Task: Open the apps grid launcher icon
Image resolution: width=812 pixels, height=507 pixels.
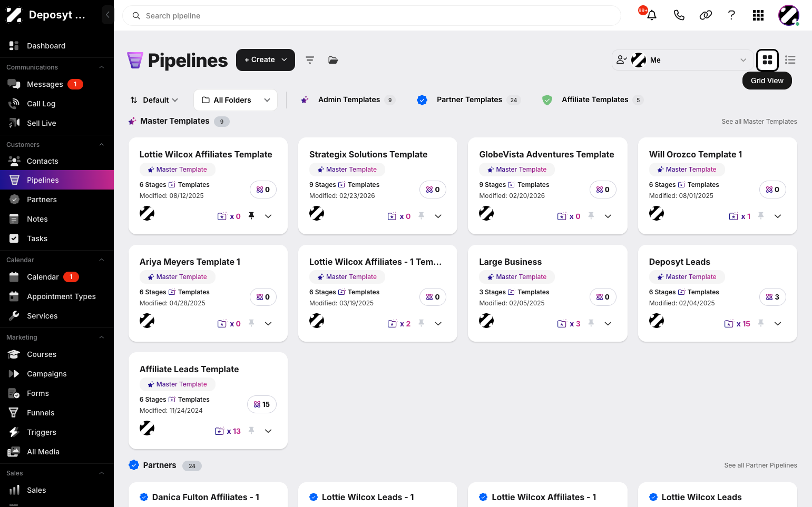Action: 758,15
